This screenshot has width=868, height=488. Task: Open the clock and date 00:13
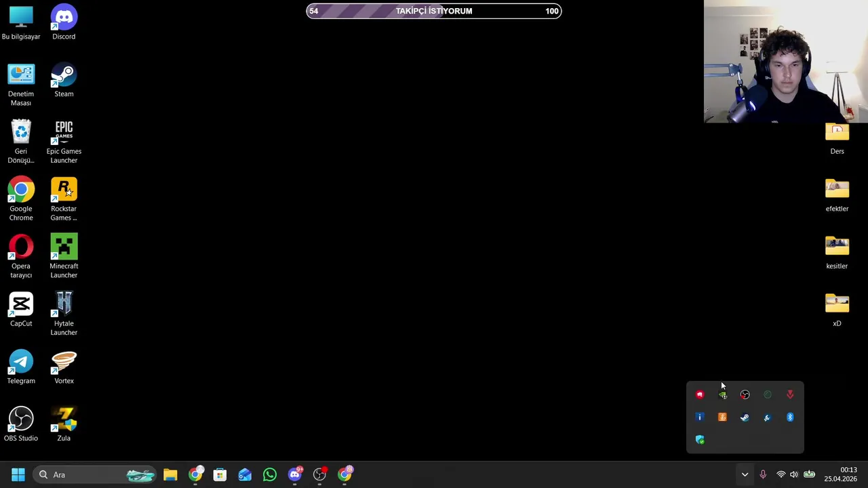tap(840, 474)
